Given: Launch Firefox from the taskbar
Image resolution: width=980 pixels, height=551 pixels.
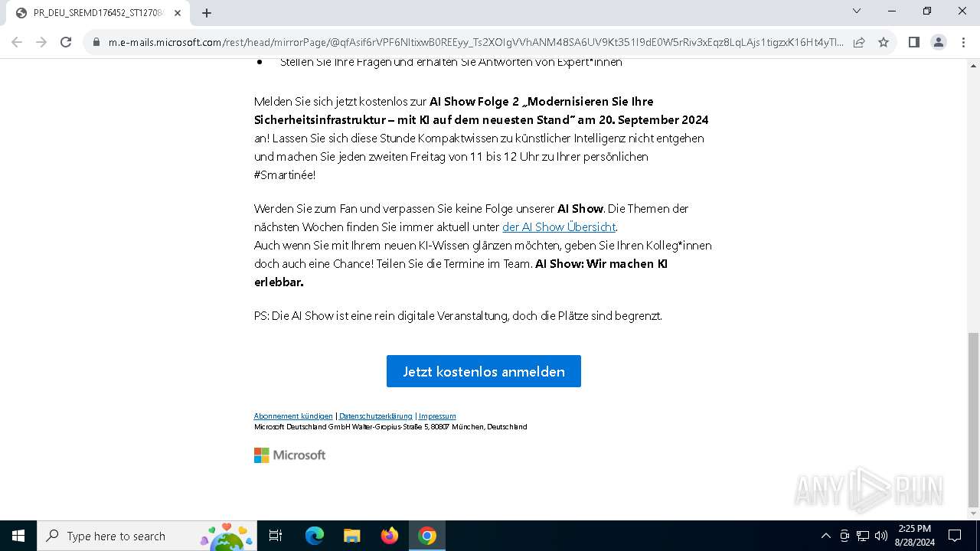Looking at the screenshot, I should tap(389, 536).
